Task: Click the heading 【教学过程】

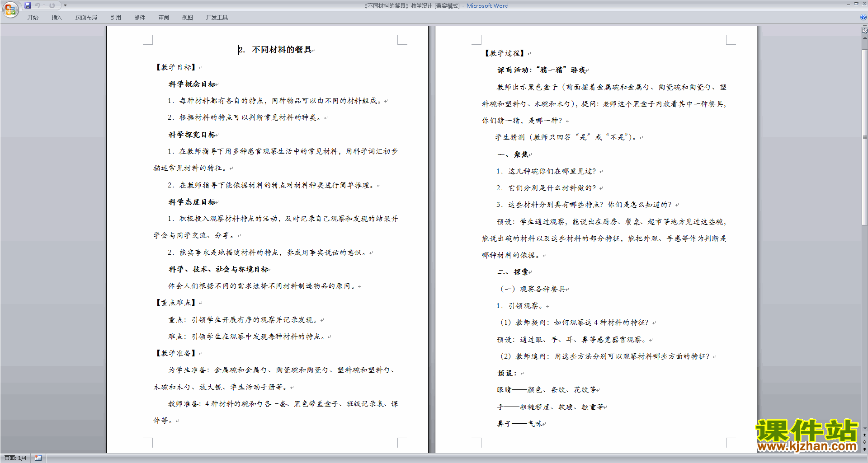Action: 505,53
